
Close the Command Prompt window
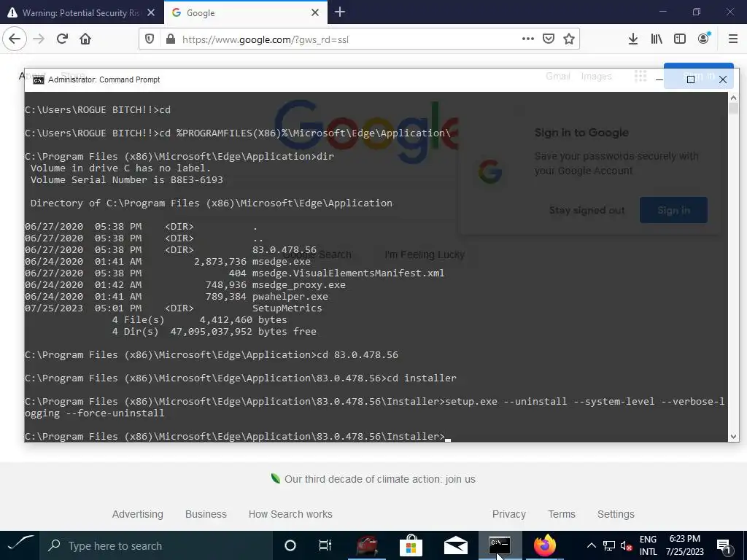pos(723,79)
